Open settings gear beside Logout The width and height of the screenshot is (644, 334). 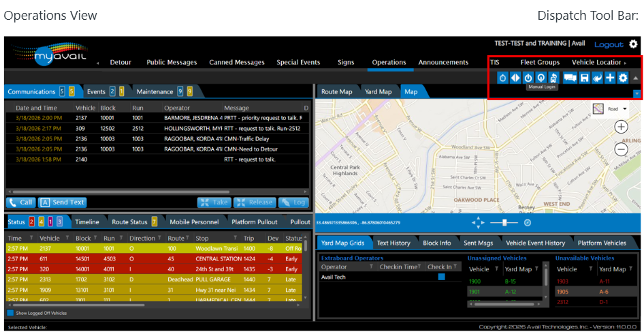coord(633,44)
